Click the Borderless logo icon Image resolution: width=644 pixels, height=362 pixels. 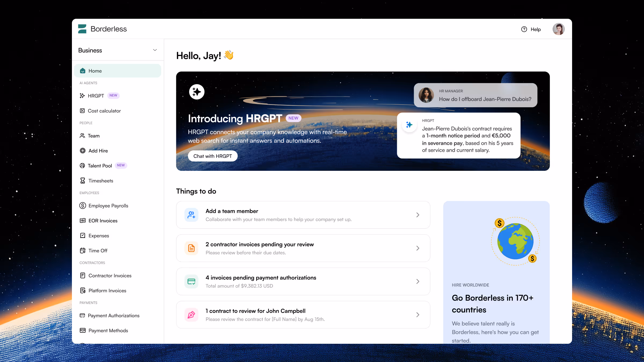[x=82, y=29]
